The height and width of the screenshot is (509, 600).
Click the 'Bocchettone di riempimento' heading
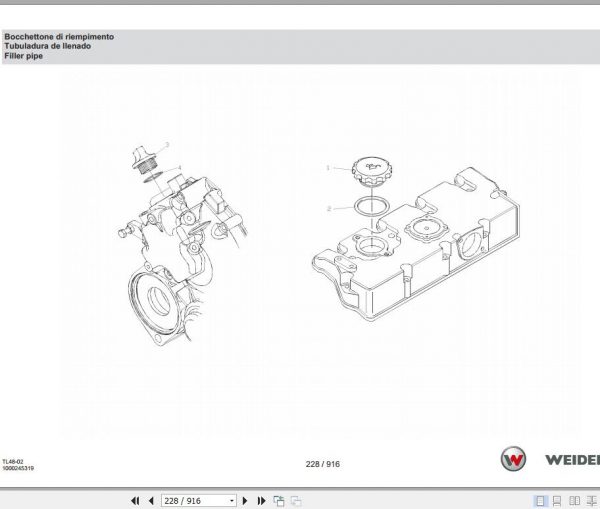pyautogui.click(x=59, y=37)
